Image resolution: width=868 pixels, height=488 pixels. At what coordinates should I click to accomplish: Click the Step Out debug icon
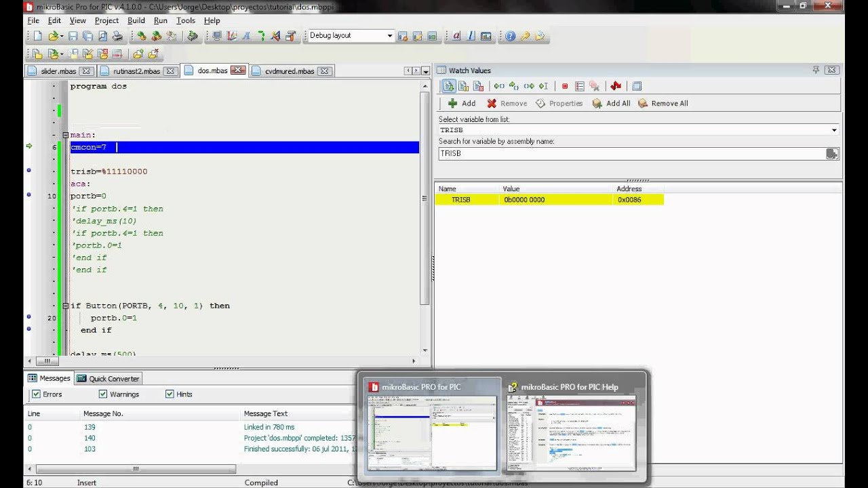(x=528, y=86)
